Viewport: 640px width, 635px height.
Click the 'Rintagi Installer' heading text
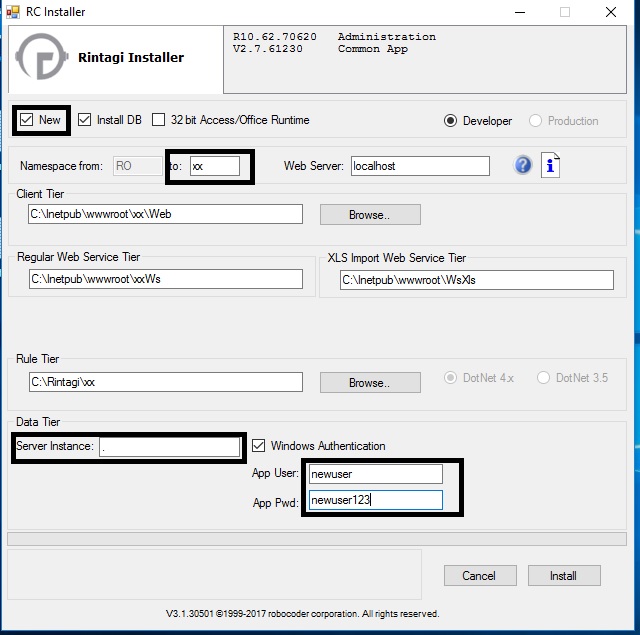point(131,58)
